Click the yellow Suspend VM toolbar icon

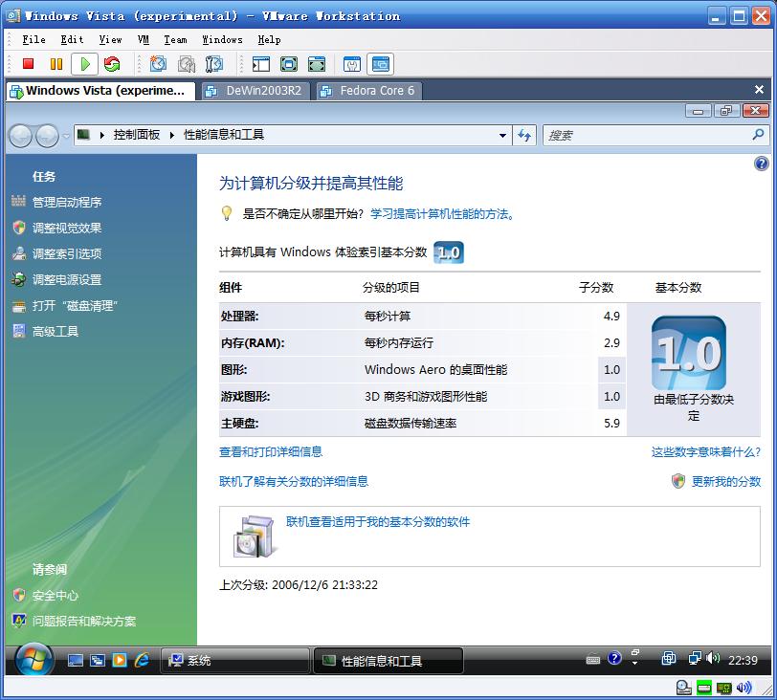tap(56, 64)
